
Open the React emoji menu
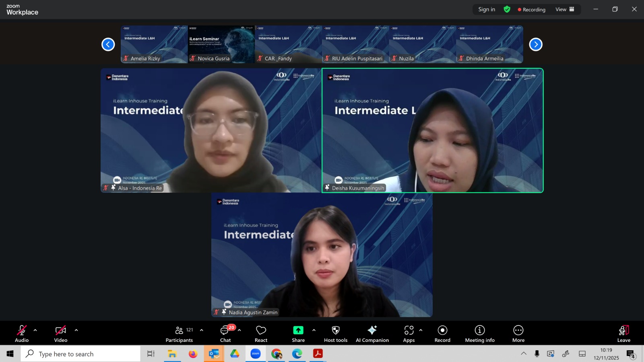coord(261,333)
